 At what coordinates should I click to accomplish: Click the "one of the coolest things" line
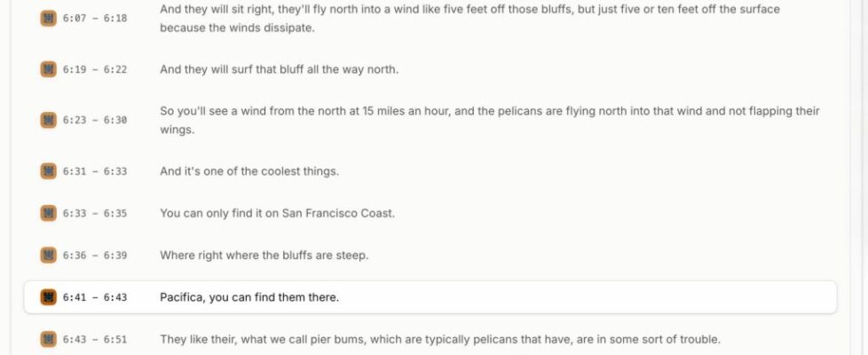tap(249, 171)
